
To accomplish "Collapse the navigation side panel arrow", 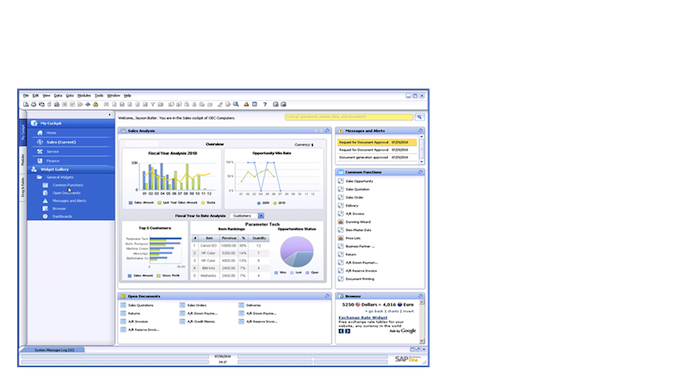I will coord(109,115).
